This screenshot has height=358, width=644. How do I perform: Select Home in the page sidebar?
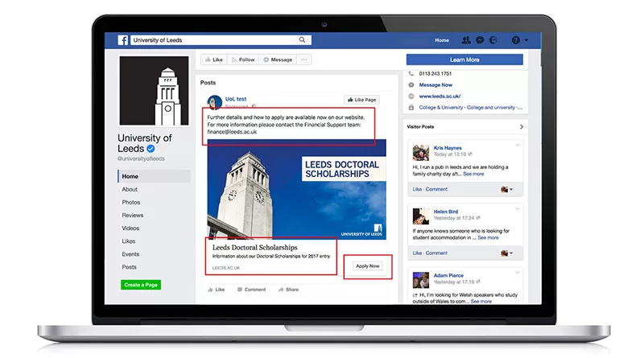(154, 176)
